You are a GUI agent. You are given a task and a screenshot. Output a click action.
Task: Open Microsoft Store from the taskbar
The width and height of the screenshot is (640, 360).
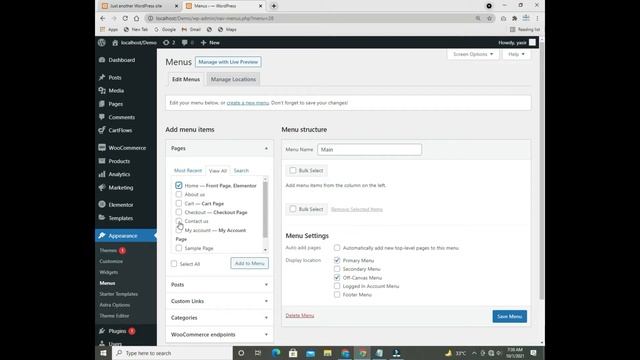click(293, 353)
